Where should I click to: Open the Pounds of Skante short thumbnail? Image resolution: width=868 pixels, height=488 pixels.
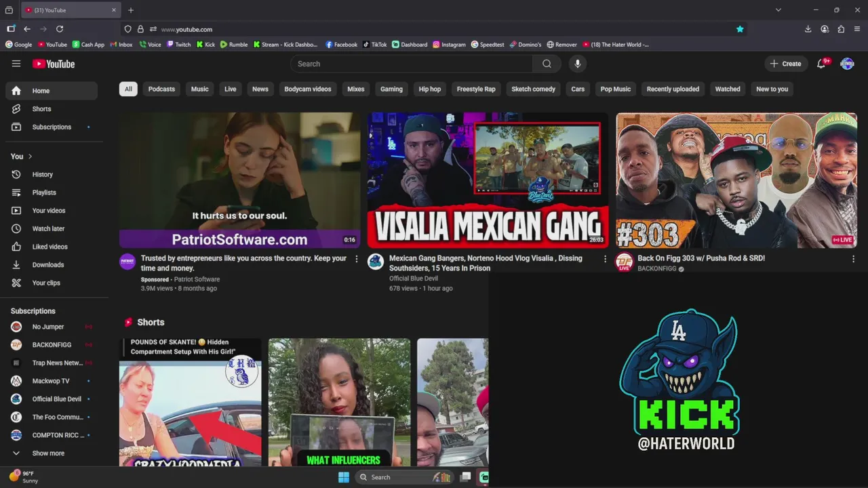coord(190,403)
